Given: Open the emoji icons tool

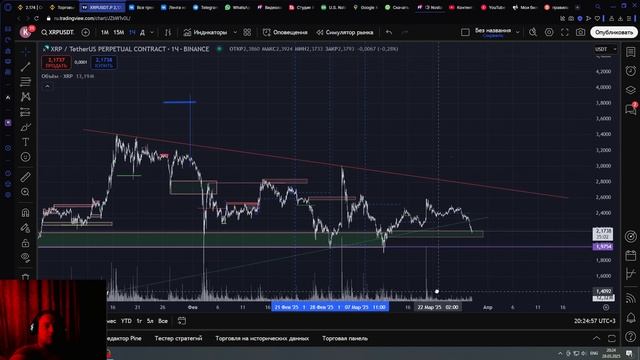Looking at the screenshot, I should click(25, 157).
